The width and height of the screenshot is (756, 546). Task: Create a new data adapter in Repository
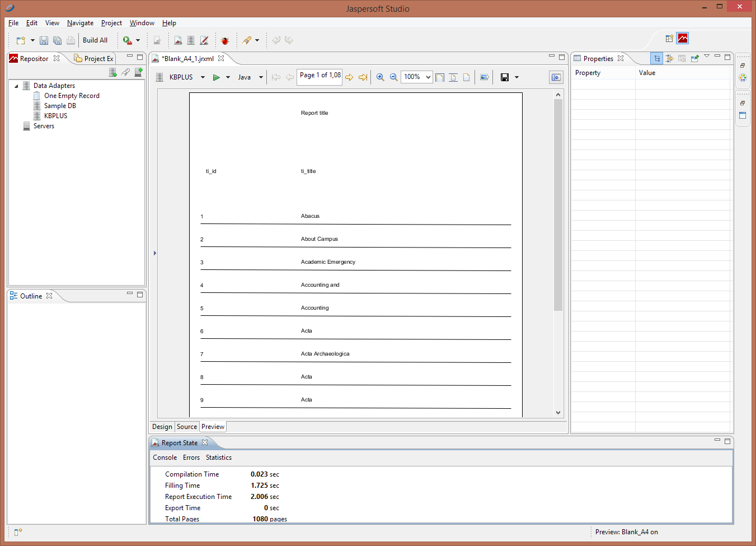[x=112, y=72]
